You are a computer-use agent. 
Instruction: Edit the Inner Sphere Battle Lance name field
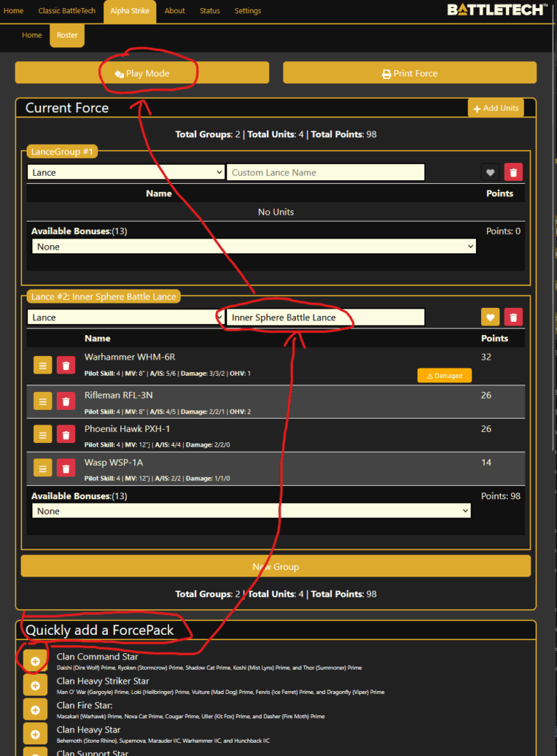point(326,317)
